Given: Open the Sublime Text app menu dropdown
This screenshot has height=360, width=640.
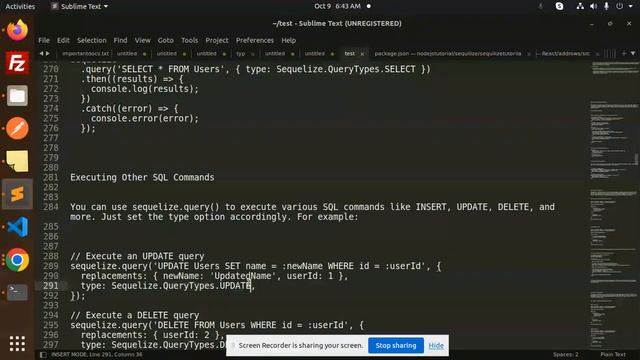Looking at the screenshot, I should pyautogui.click(x=80, y=6).
